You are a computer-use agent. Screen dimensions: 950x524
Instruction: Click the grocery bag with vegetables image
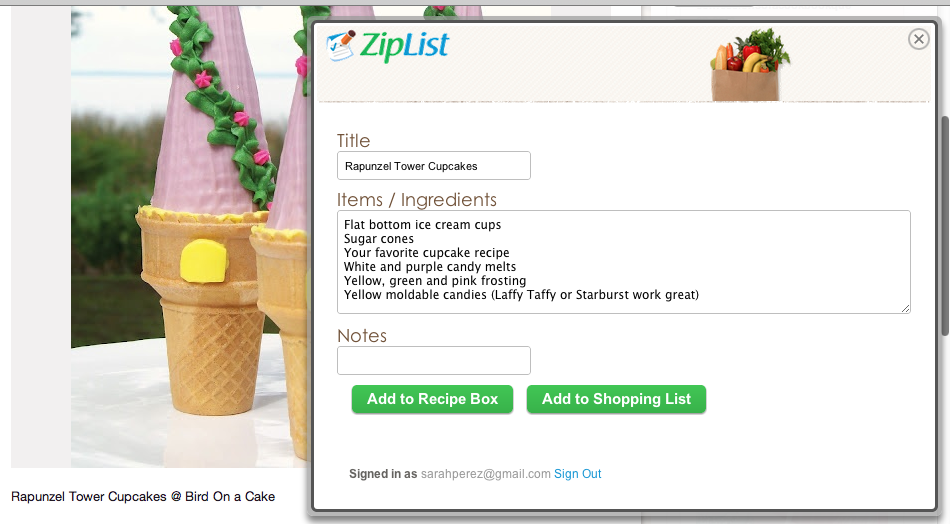[x=749, y=64]
